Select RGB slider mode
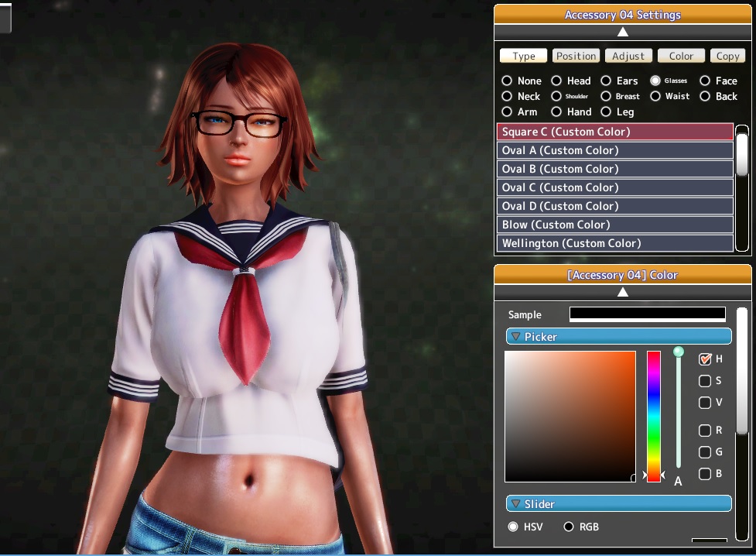Viewport: 756px width, 556px height. pos(569,527)
